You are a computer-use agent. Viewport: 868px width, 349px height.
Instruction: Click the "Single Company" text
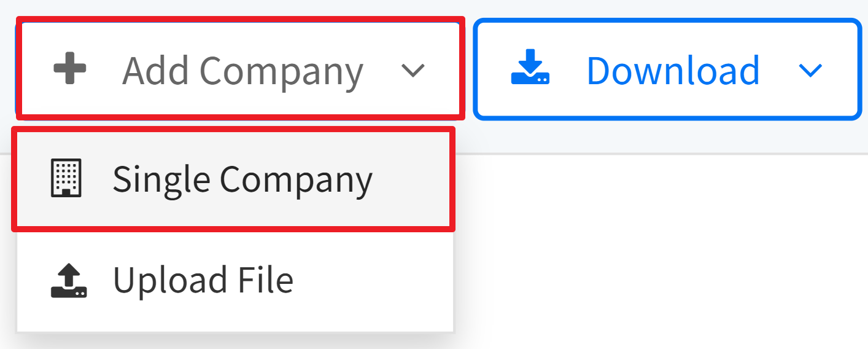point(242,179)
